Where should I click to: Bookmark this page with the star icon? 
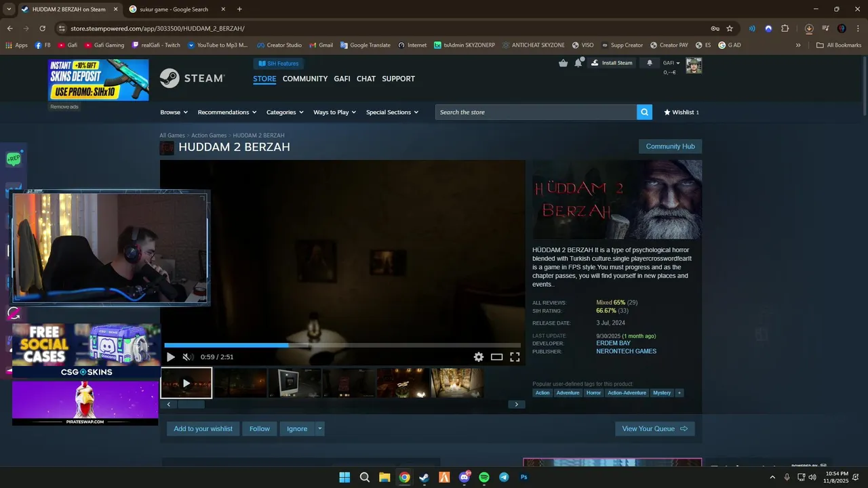730,28
